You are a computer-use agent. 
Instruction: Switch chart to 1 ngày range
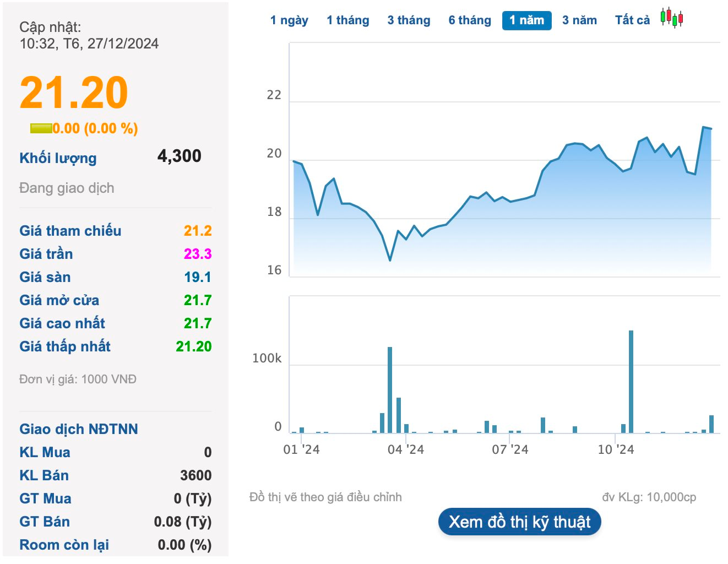[289, 20]
